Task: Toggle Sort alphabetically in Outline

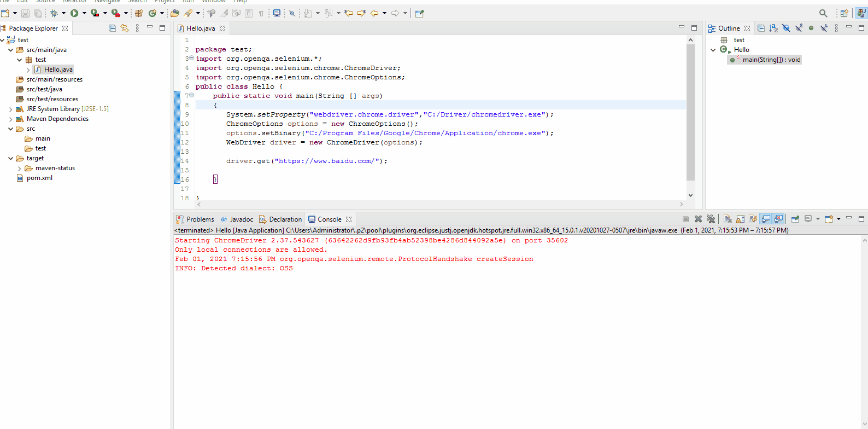Action: [773, 28]
